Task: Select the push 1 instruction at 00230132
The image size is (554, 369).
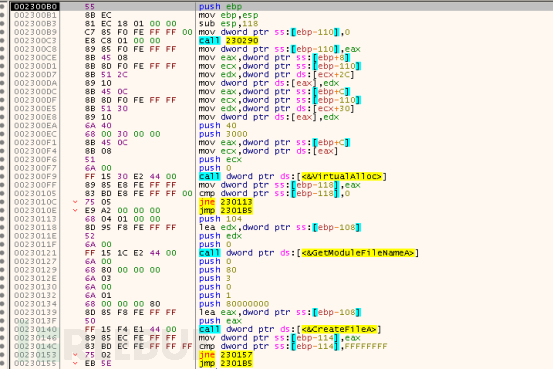Action: (x=215, y=295)
